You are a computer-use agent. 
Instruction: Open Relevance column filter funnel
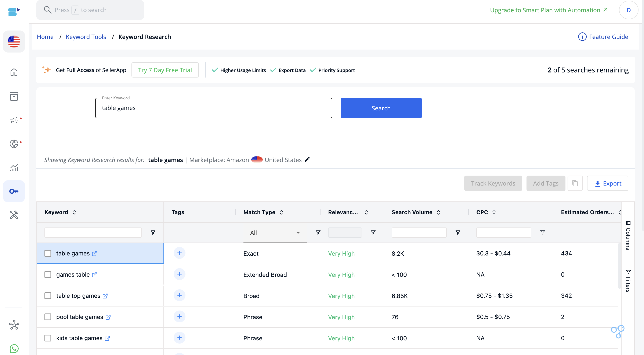373,233
